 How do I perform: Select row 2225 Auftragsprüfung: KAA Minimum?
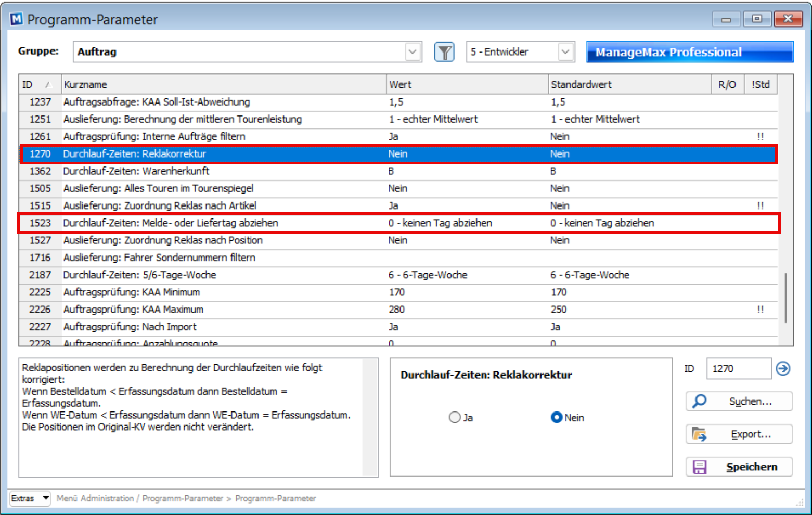398,292
